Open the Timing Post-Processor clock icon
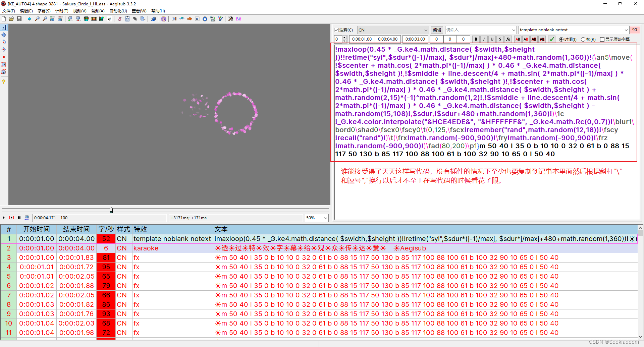 tap(205, 19)
